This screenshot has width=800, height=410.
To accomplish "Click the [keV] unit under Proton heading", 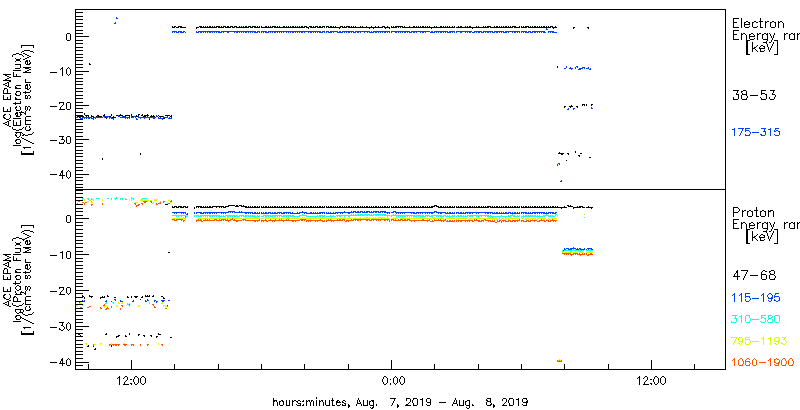I will point(762,237).
